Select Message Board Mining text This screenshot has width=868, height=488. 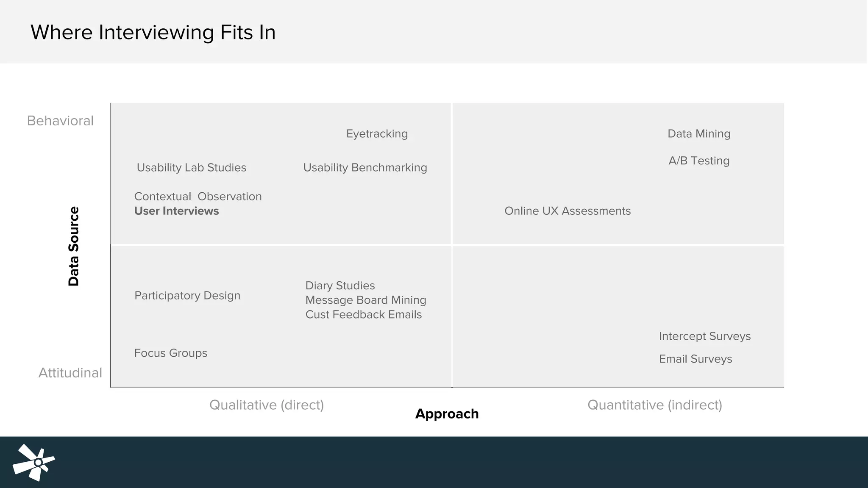(366, 300)
